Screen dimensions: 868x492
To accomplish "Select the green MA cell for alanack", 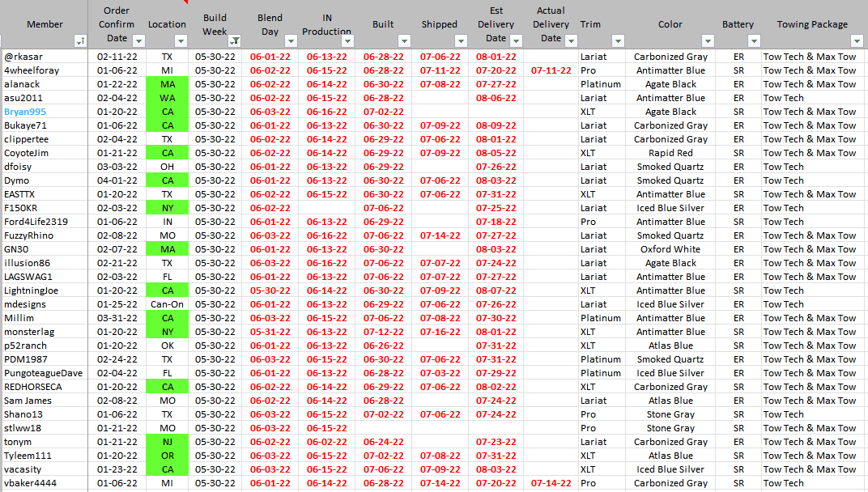I will 167,84.
